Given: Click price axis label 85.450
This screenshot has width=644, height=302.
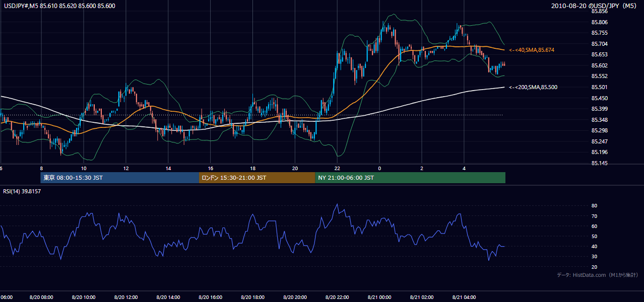Looking at the screenshot, I should pyautogui.click(x=600, y=98).
